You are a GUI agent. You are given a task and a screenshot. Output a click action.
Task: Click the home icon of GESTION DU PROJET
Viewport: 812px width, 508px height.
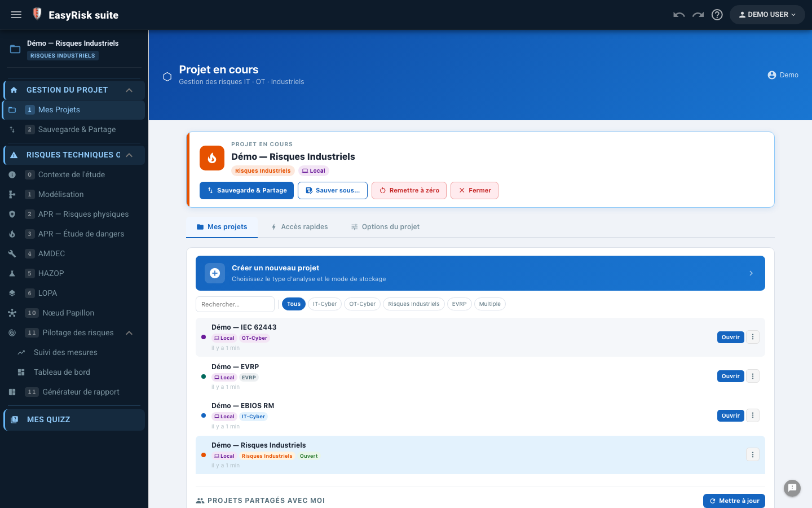click(14, 90)
